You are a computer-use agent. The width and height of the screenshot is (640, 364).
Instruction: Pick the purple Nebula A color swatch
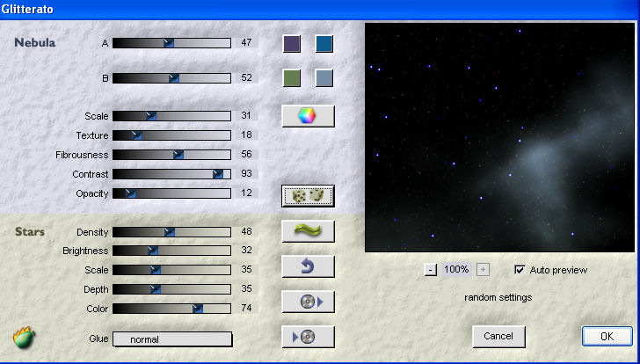[292, 44]
